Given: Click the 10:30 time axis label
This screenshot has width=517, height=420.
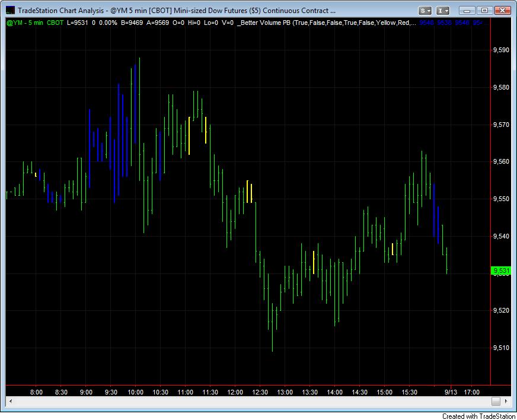Looking at the screenshot, I should (160, 392).
